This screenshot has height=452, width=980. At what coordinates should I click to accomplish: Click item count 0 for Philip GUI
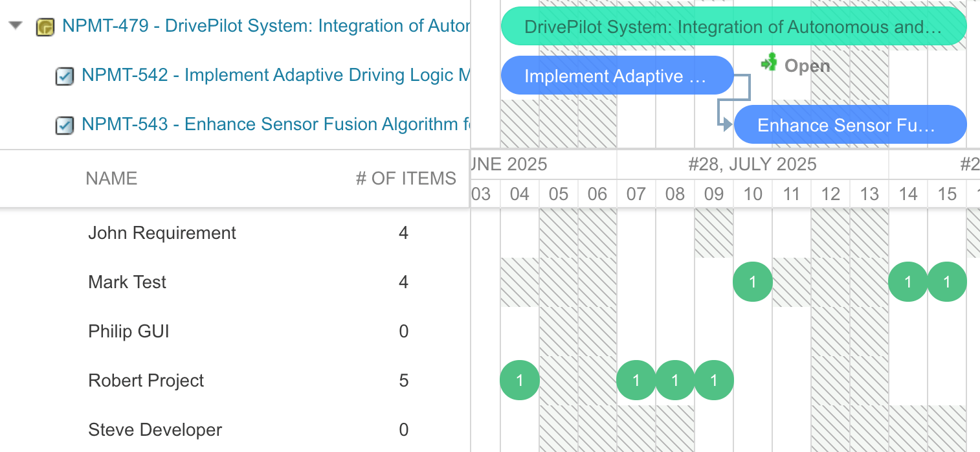coord(404,332)
